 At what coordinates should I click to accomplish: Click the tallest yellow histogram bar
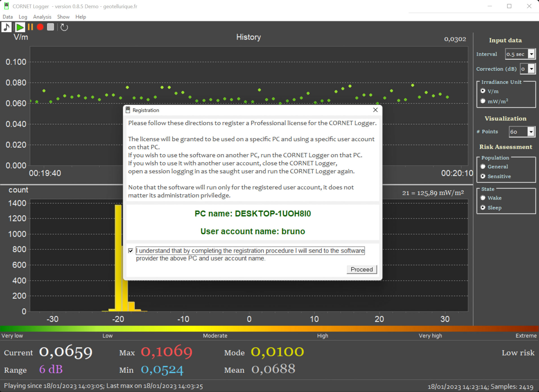tap(118, 258)
